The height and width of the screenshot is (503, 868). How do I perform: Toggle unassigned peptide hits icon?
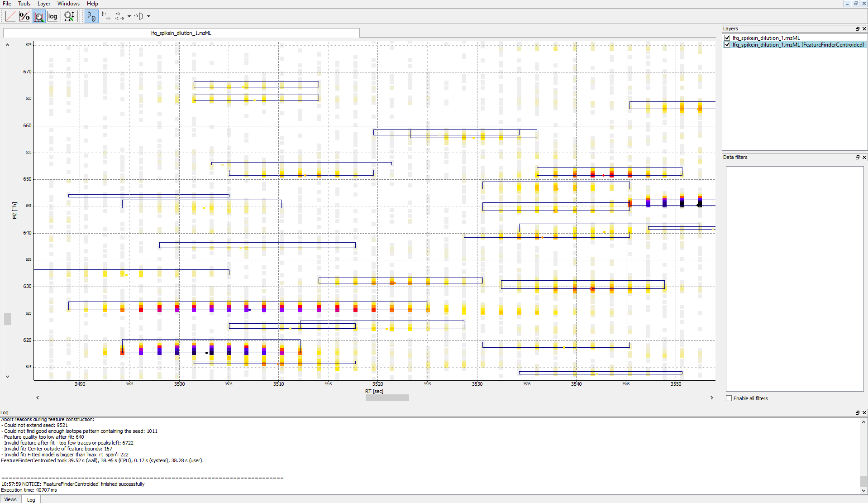139,16
